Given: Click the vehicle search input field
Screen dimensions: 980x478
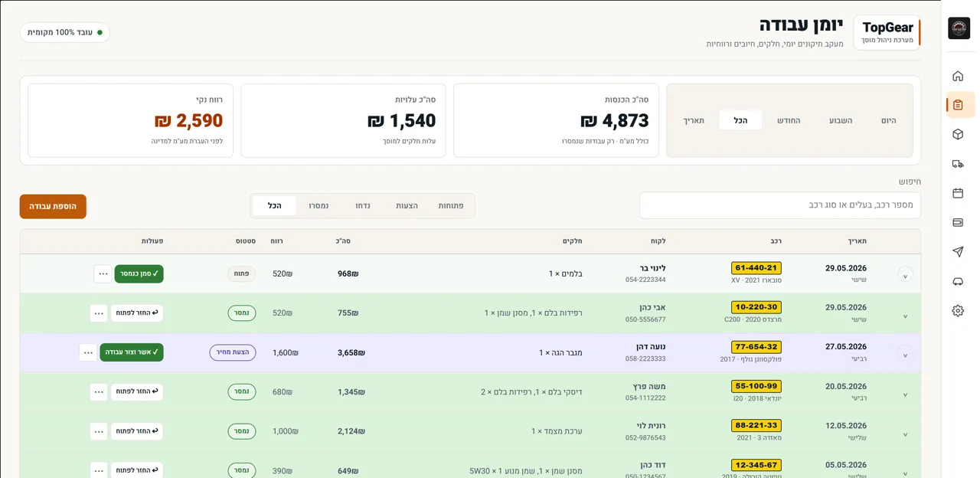Looking at the screenshot, I should [x=780, y=205].
